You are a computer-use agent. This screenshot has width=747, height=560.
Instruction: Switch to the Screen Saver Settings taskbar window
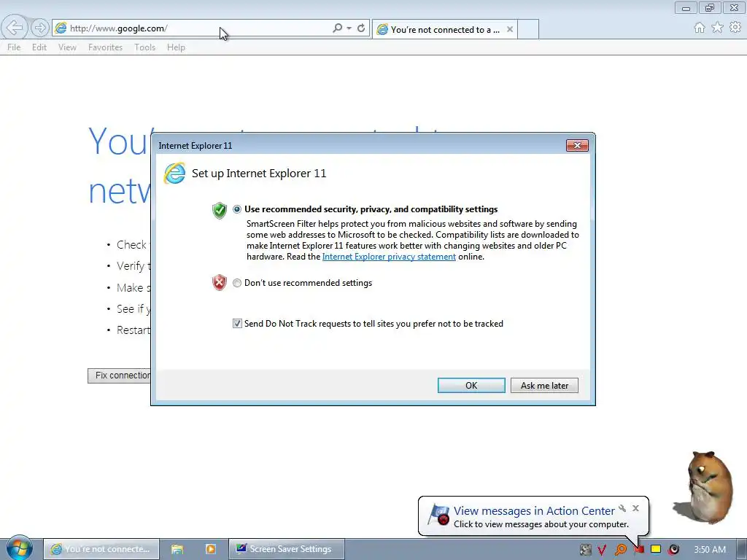click(287, 549)
